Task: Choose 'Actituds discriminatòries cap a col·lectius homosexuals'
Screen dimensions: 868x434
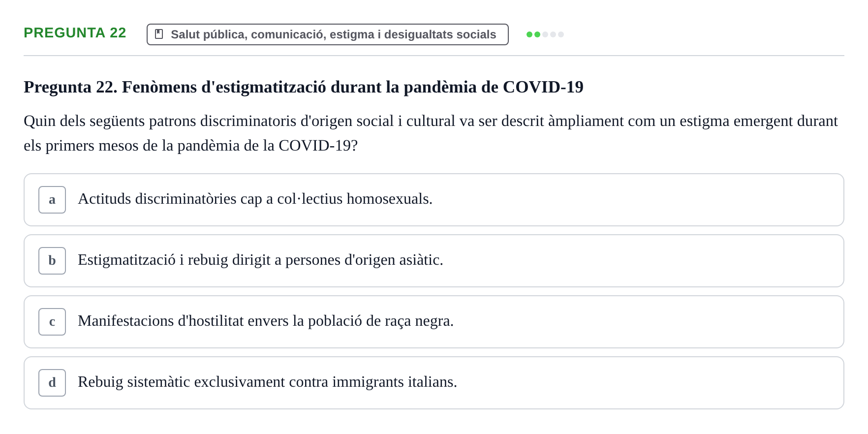Action: pos(434,200)
